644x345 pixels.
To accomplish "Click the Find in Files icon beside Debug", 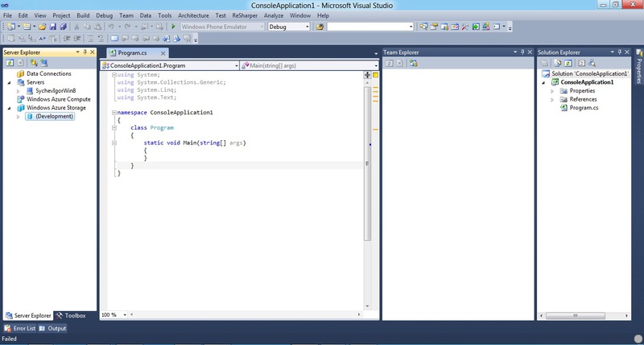I will (x=320, y=27).
